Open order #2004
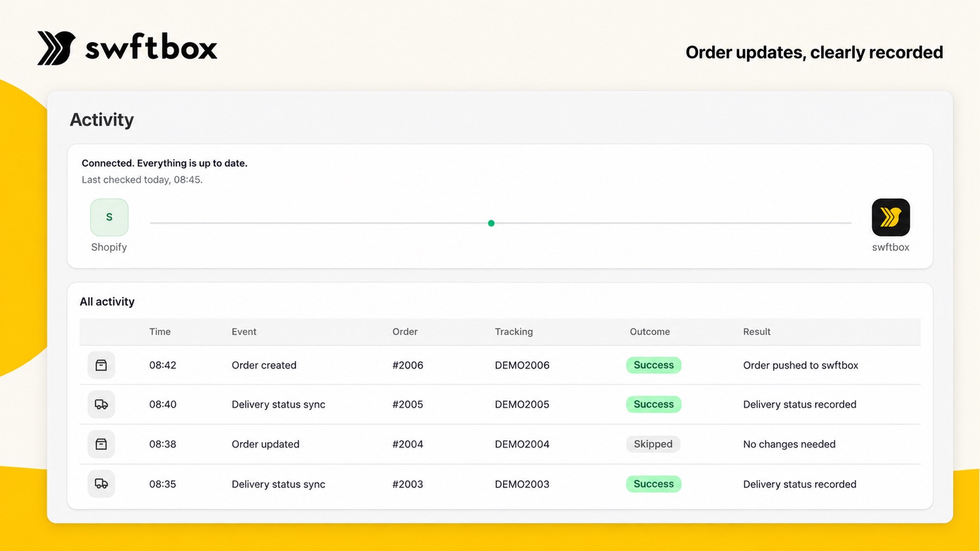The image size is (980, 551). (x=408, y=444)
